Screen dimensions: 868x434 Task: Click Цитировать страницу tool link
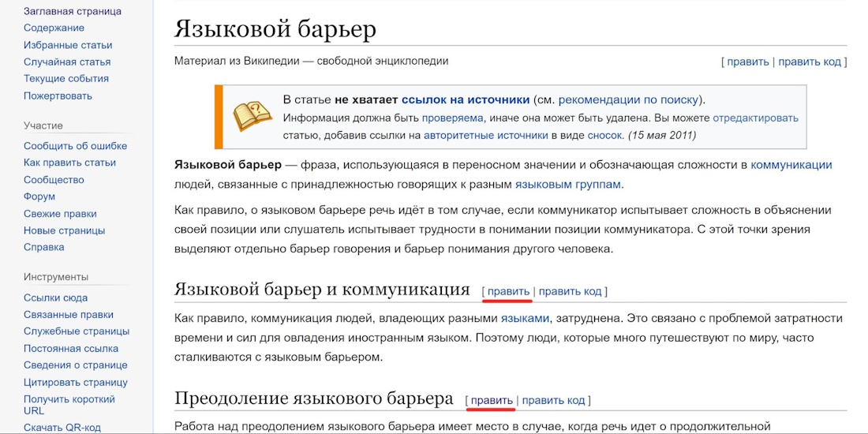click(x=76, y=382)
